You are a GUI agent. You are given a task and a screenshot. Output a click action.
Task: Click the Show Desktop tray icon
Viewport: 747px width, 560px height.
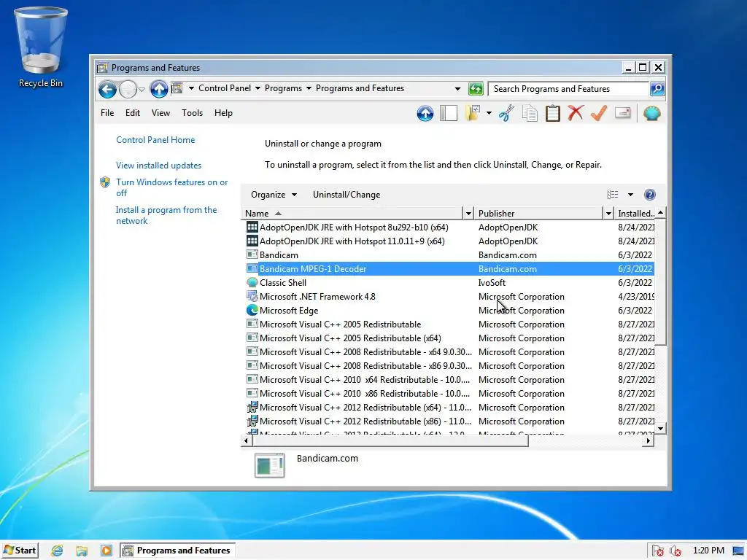pyautogui.click(x=739, y=551)
